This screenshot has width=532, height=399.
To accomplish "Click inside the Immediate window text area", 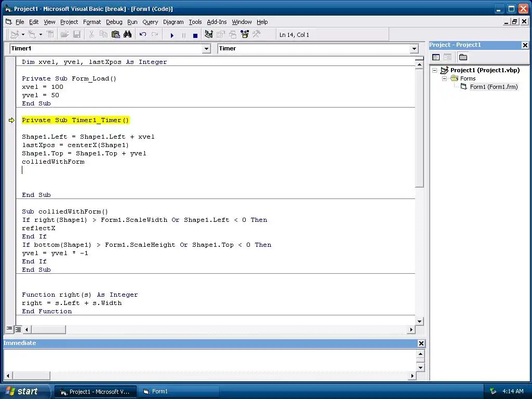I will [x=210, y=361].
